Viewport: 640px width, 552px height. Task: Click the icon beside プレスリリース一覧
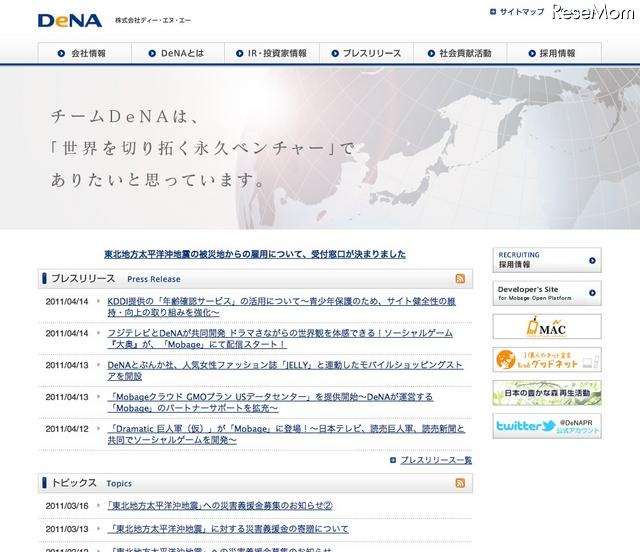point(393,460)
